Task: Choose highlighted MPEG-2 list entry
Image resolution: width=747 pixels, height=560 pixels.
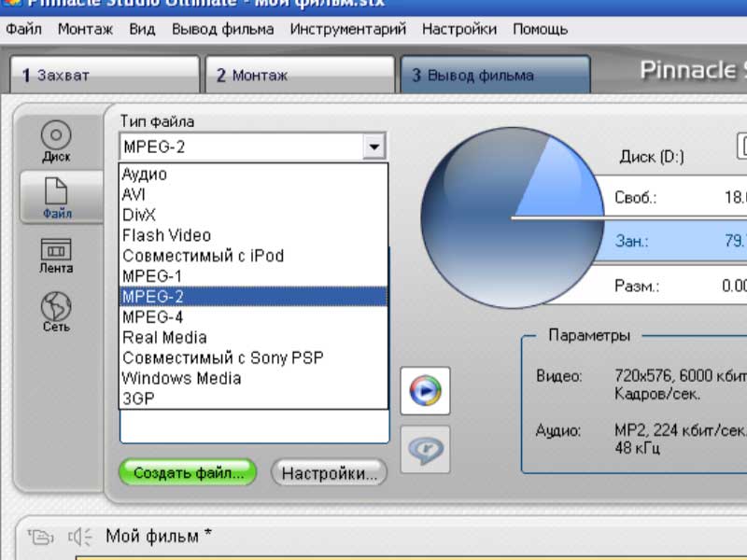Action: click(x=253, y=297)
